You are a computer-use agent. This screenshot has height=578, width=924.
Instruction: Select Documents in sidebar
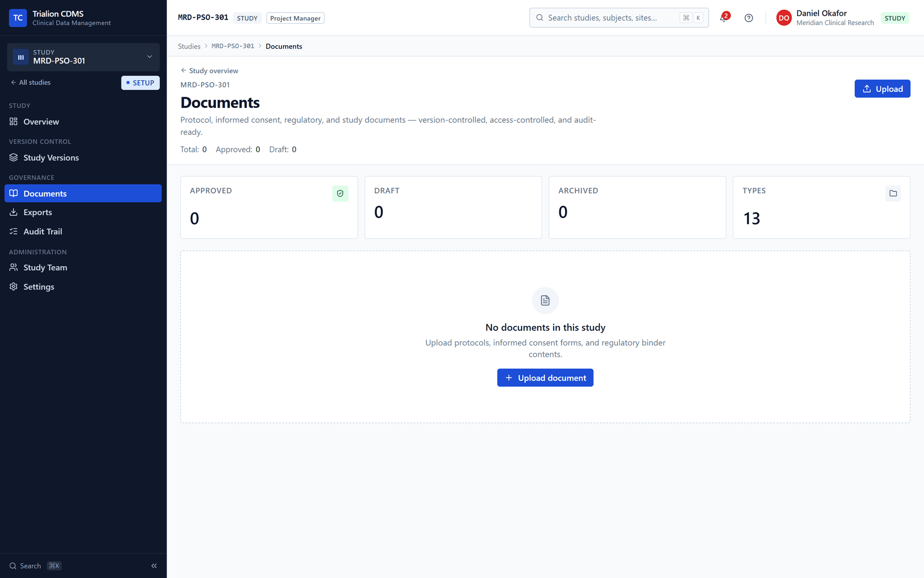(83, 194)
